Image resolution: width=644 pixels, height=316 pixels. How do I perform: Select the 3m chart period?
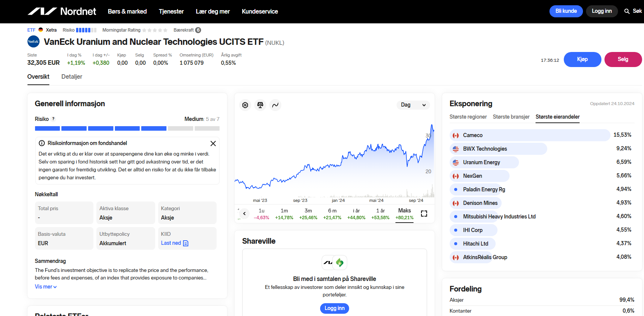click(308, 214)
